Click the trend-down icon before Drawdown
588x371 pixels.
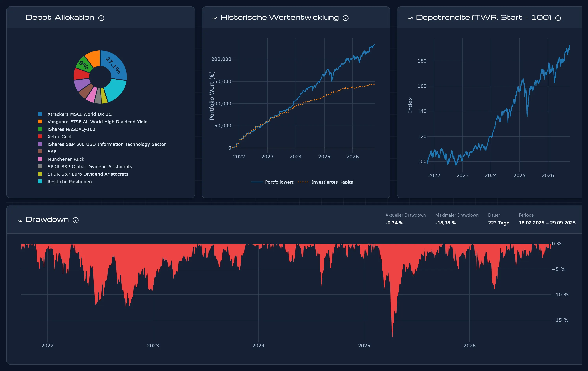20,220
